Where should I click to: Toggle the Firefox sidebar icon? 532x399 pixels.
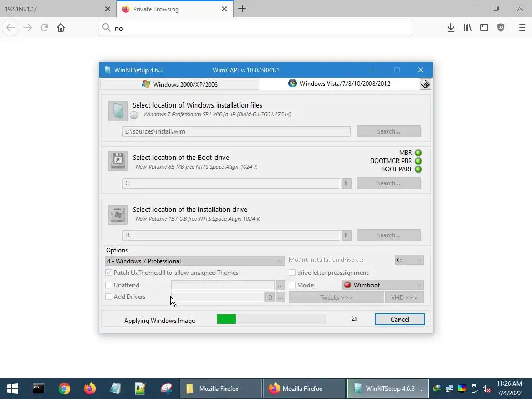point(484,28)
